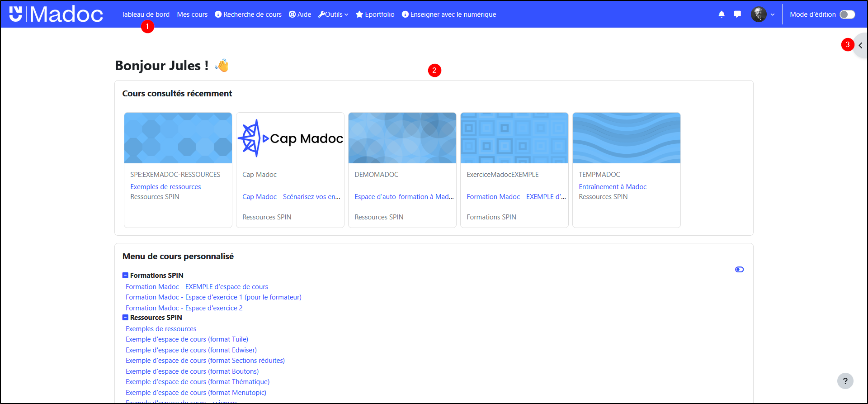Click the Cap Madoc star logo image

click(x=290, y=138)
